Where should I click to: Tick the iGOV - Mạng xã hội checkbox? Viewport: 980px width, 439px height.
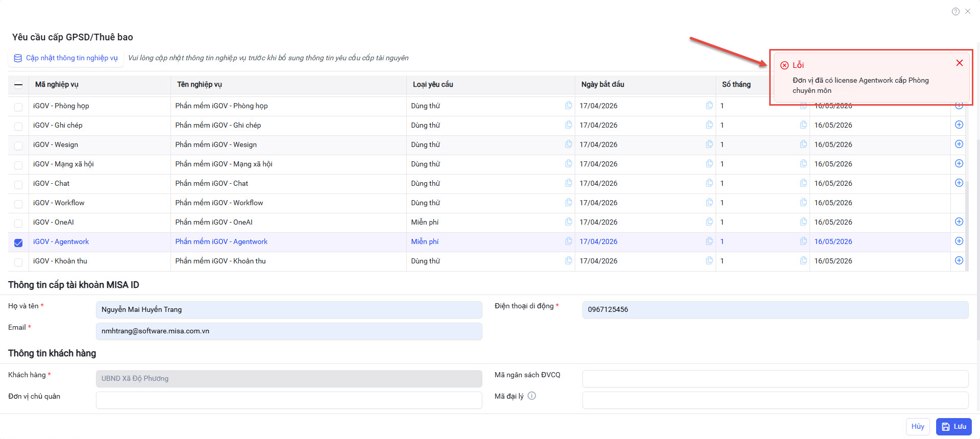18,165
